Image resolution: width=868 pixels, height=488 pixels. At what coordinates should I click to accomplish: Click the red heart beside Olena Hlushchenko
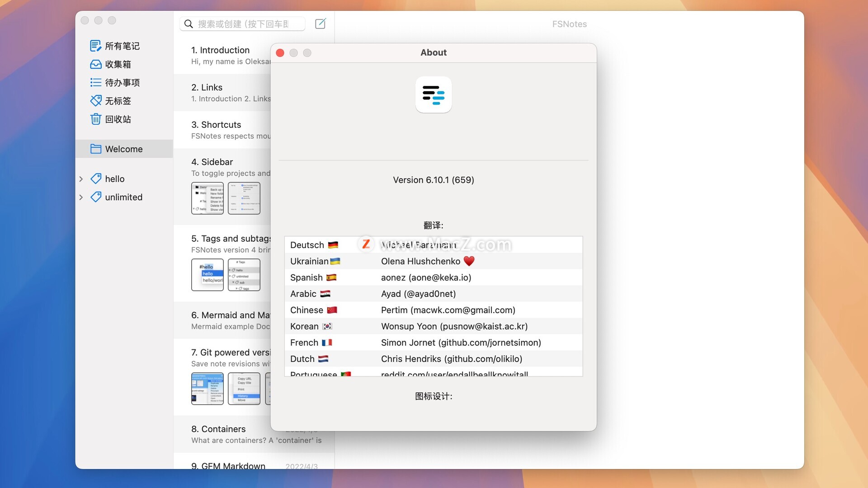pyautogui.click(x=469, y=261)
